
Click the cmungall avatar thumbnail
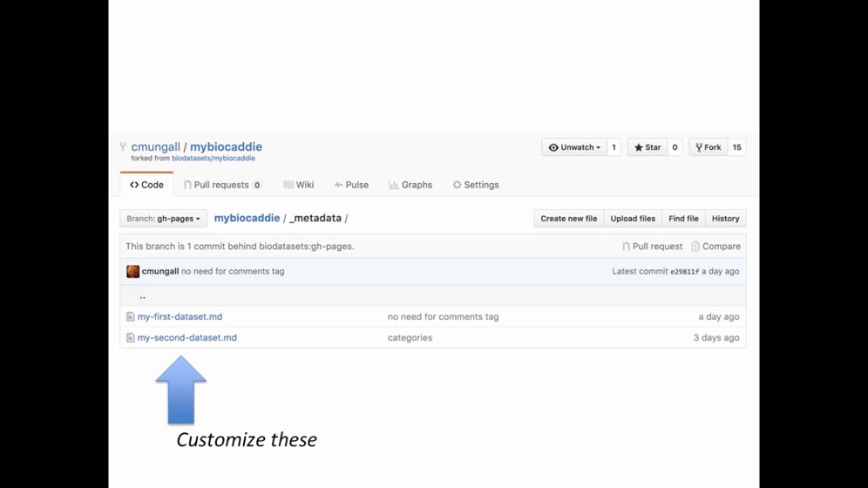pyautogui.click(x=133, y=271)
